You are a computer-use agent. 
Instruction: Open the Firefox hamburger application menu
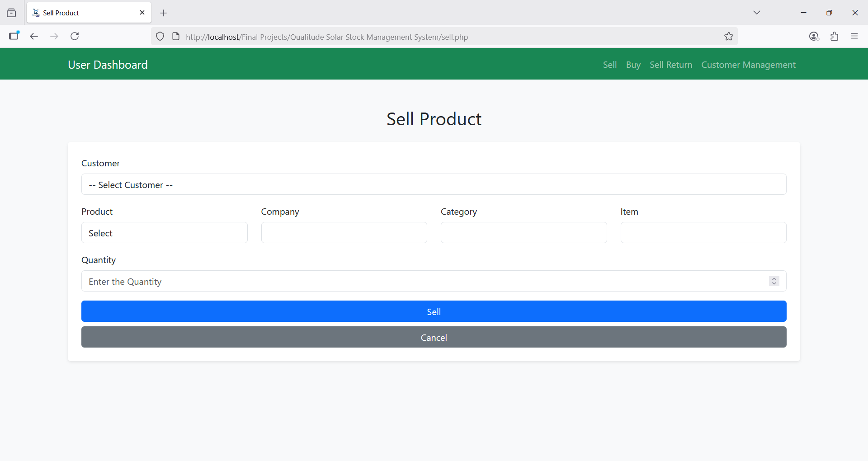point(854,36)
